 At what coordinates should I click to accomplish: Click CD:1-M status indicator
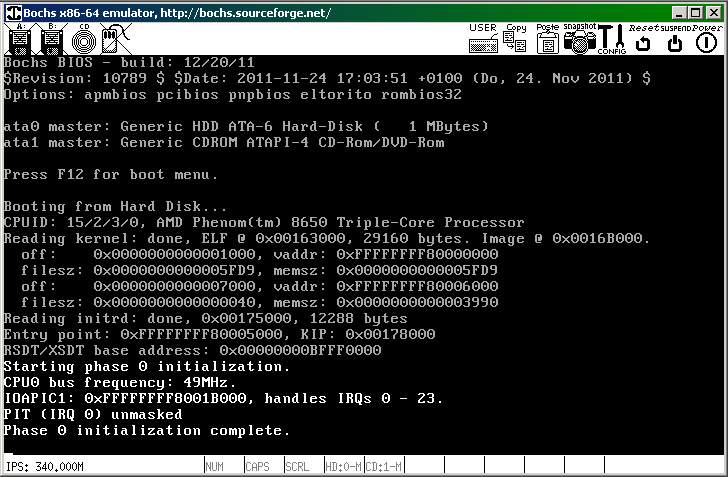[384, 466]
